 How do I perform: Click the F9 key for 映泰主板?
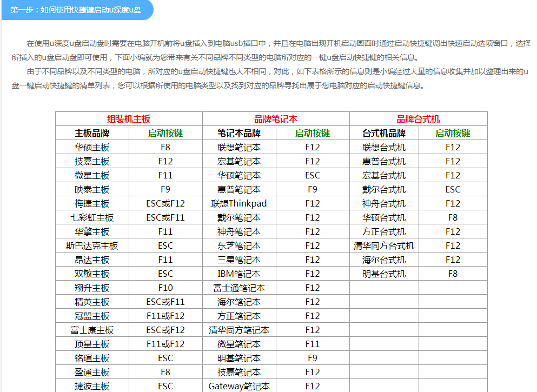coord(165,189)
